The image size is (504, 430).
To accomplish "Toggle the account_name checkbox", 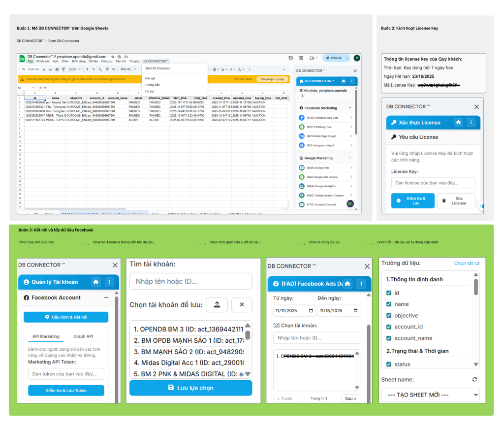I will coord(389,338).
